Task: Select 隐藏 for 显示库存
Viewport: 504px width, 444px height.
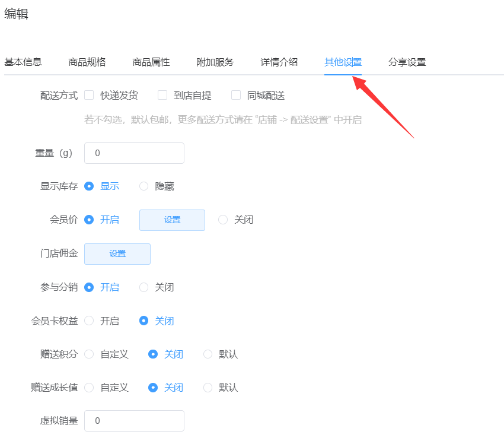Action: click(144, 186)
